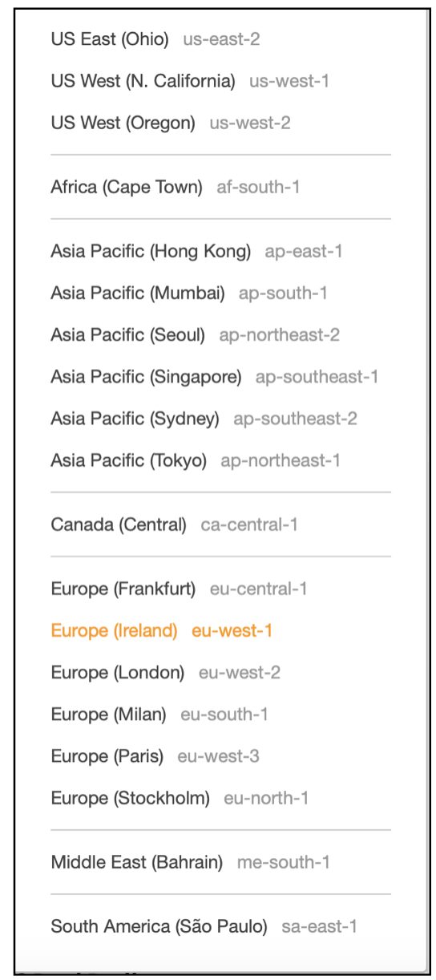Click the sa-east-1 region code
436x980 pixels.
pyautogui.click(x=320, y=927)
